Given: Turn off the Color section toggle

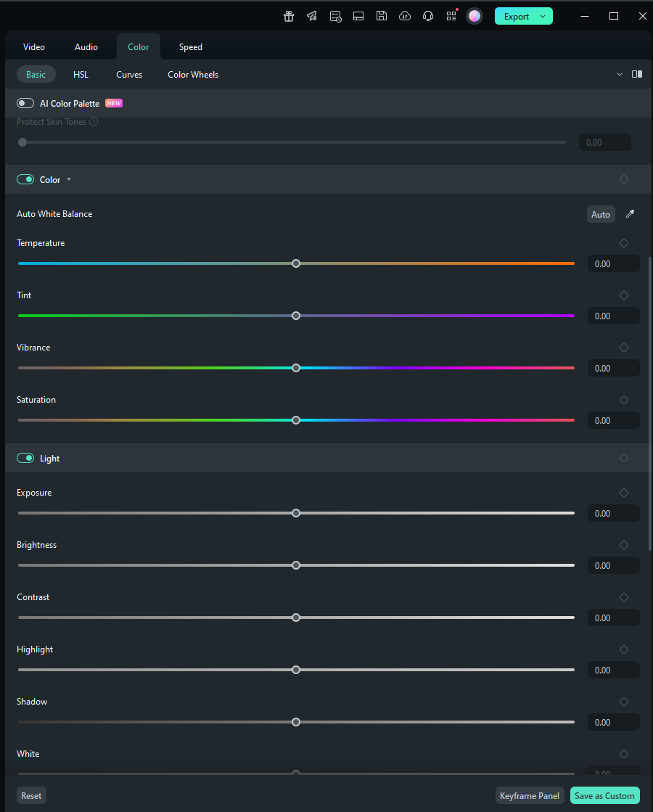Looking at the screenshot, I should pyautogui.click(x=25, y=180).
